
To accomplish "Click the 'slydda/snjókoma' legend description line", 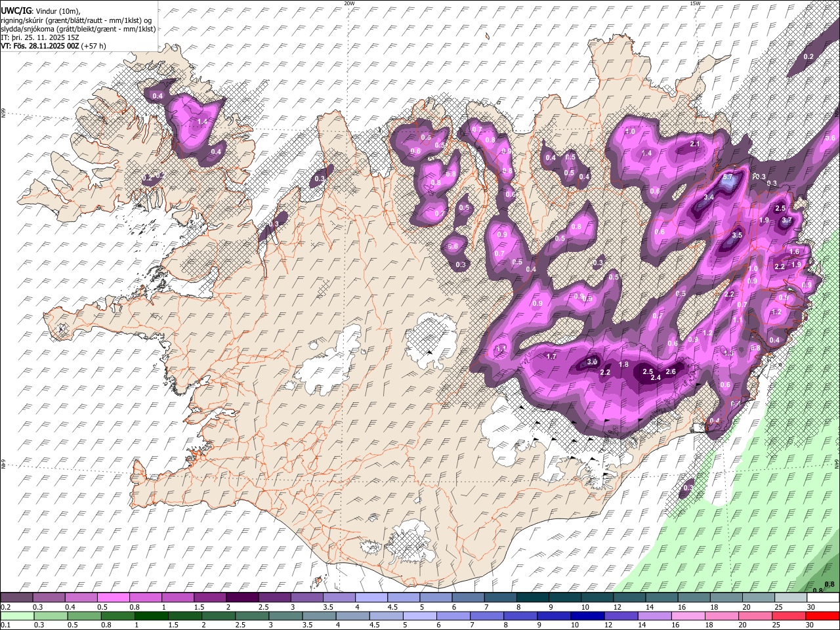I will coord(78,28).
